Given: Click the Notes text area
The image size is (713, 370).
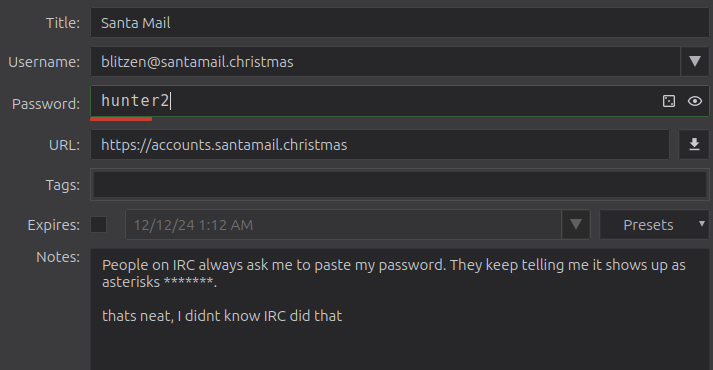Looking at the screenshot, I should tap(400, 309).
